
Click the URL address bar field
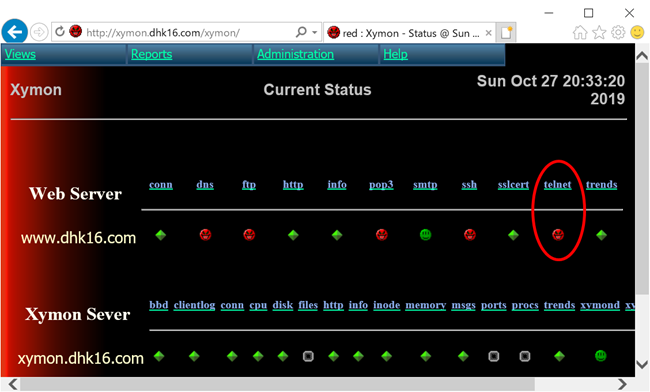(189, 33)
